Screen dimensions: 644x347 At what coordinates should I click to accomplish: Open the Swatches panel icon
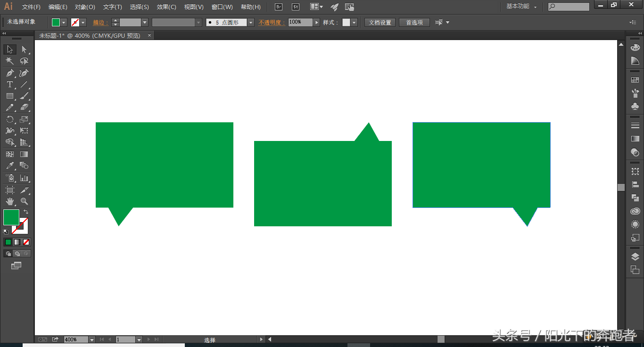pyautogui.click(x=635, y=81)
